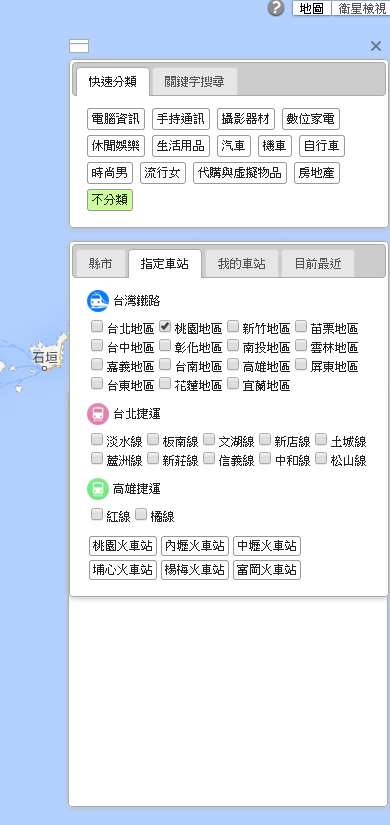Click the panel collapse bar icon
This screenshot has height=825, width=390.
pos(79,46)
